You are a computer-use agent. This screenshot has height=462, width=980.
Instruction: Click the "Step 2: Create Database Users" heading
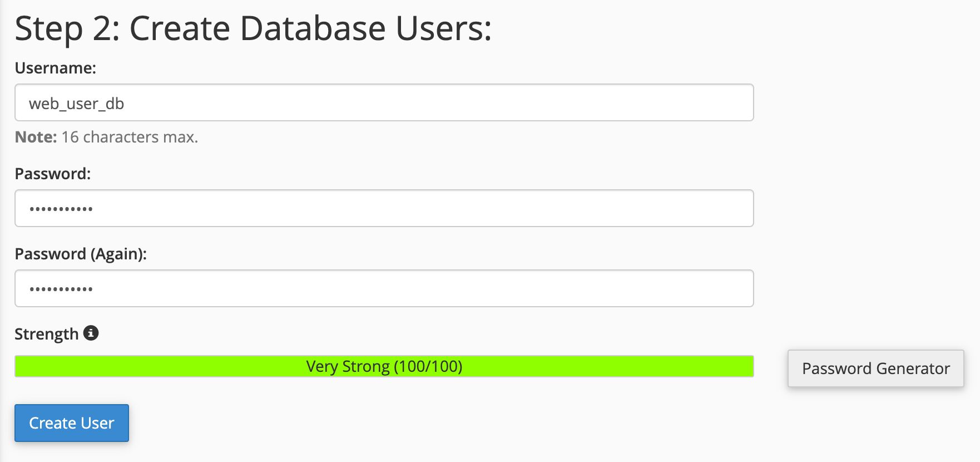(x=253, y=28)
